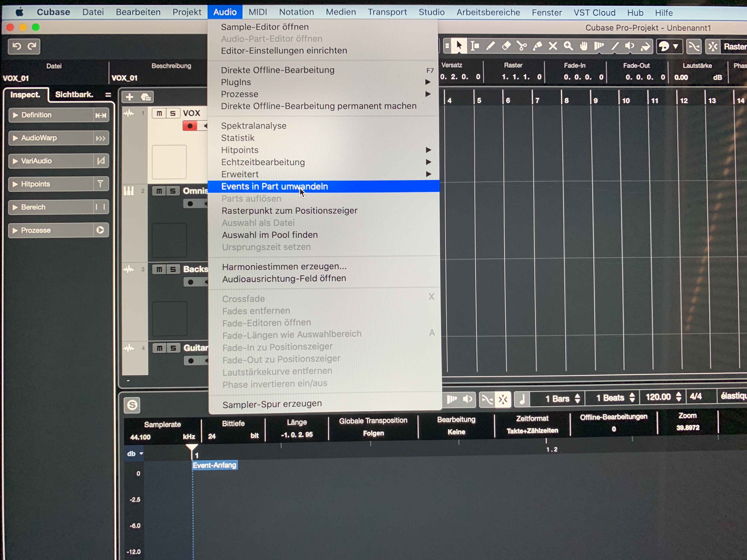Open the Datei menu
The width and height of the screenshot is (747, 560).
tap(93, 12)
